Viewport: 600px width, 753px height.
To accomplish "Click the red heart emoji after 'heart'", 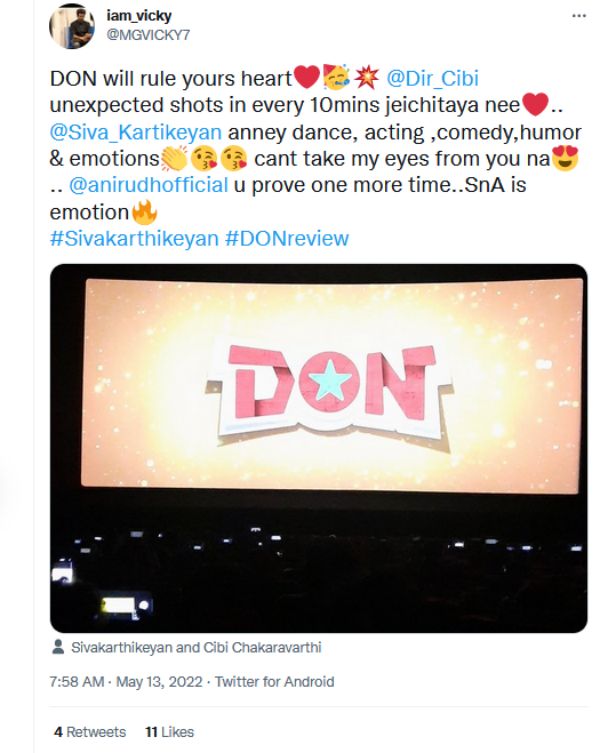I will point(305,78).
